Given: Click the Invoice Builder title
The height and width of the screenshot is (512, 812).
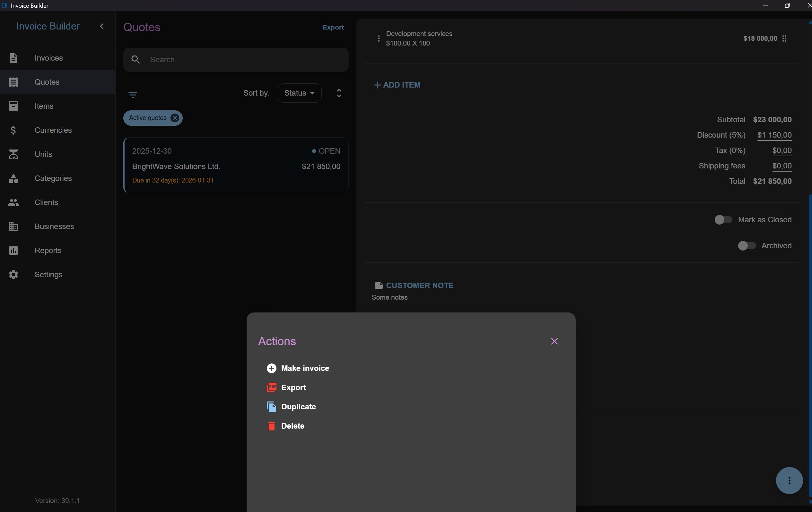Looking at the screenshot, I should coord(48,26).
